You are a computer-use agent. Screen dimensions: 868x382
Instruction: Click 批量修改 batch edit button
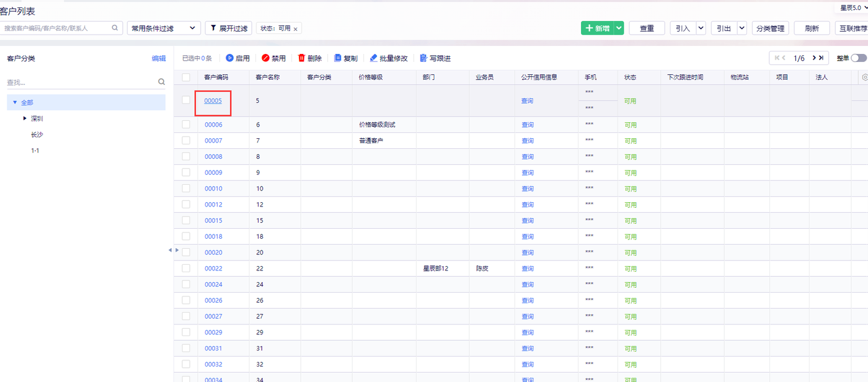[x=389, y=58]
